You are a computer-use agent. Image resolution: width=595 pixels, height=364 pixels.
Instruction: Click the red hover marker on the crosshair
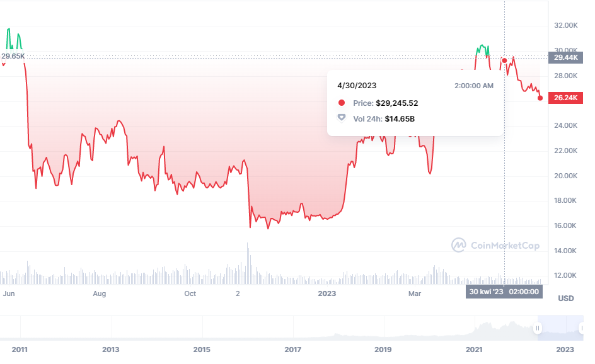click(x=504, y=60)
